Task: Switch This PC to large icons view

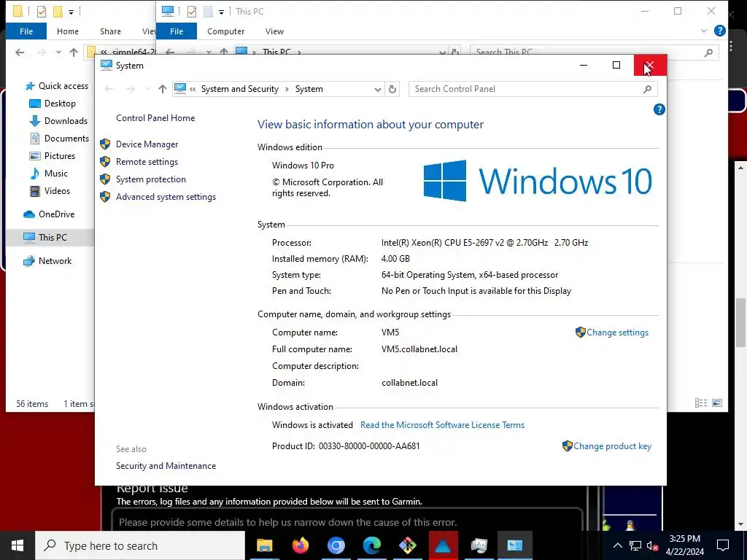Action: [717, 402]
